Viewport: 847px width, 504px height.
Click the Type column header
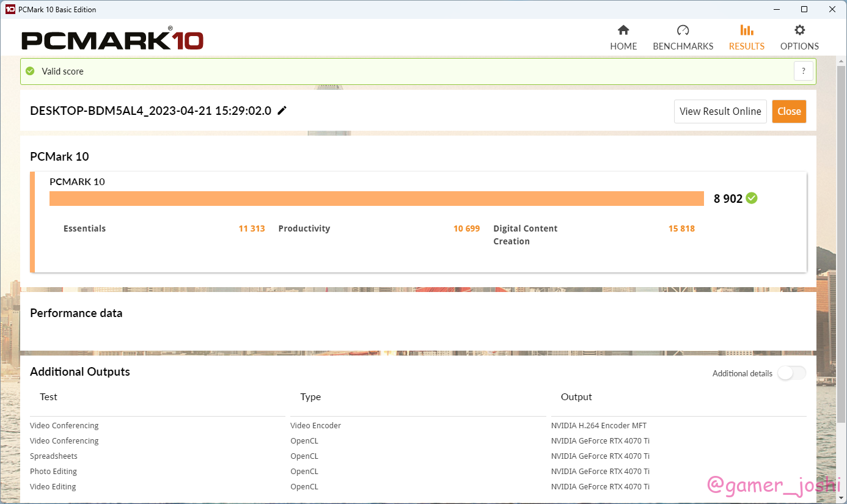point(310,396)
